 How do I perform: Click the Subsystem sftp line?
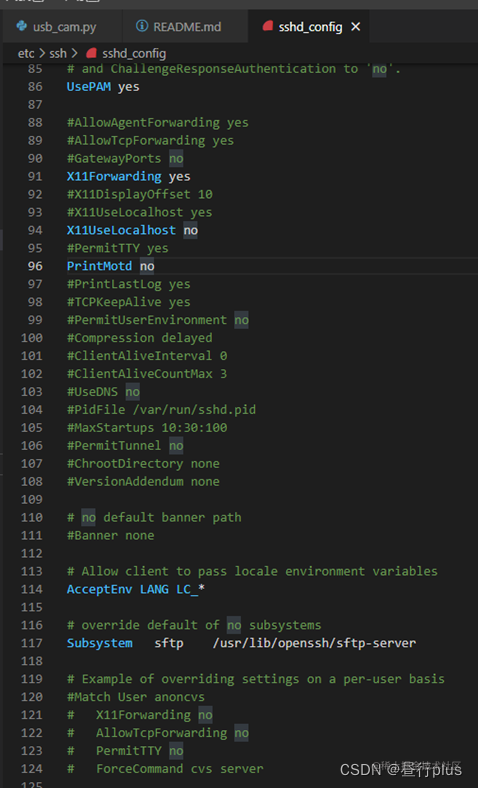(241, 643)
